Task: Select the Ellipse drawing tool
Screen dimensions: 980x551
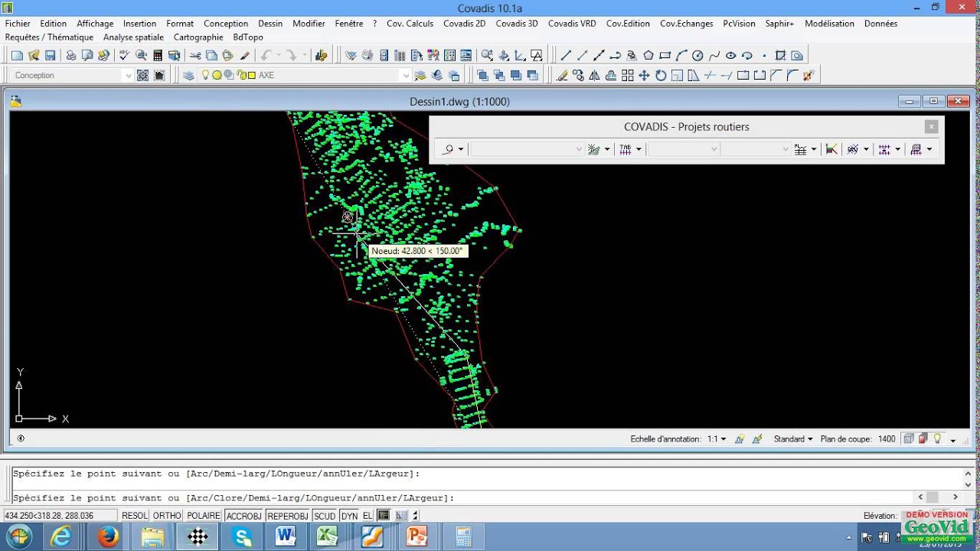Action: coord(730,55)
